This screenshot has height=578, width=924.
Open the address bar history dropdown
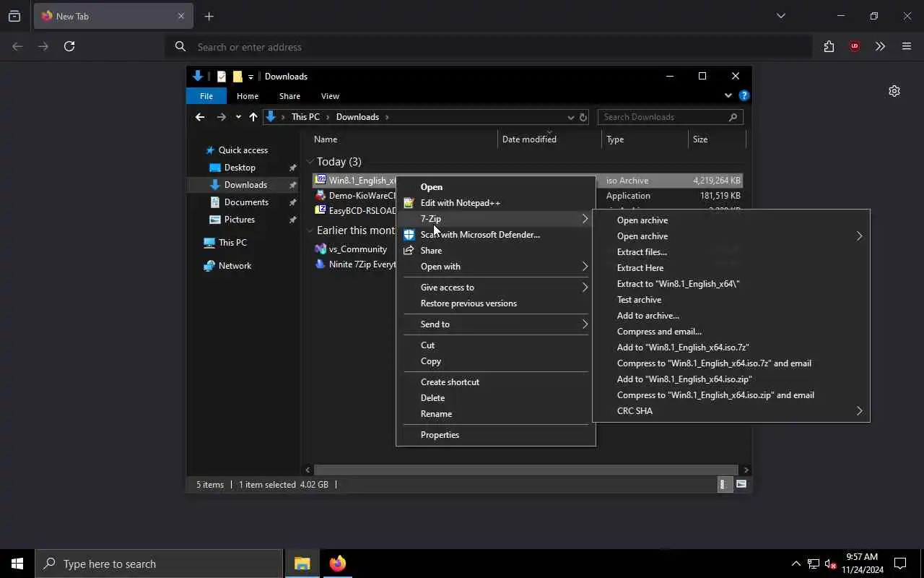point(570,117)
